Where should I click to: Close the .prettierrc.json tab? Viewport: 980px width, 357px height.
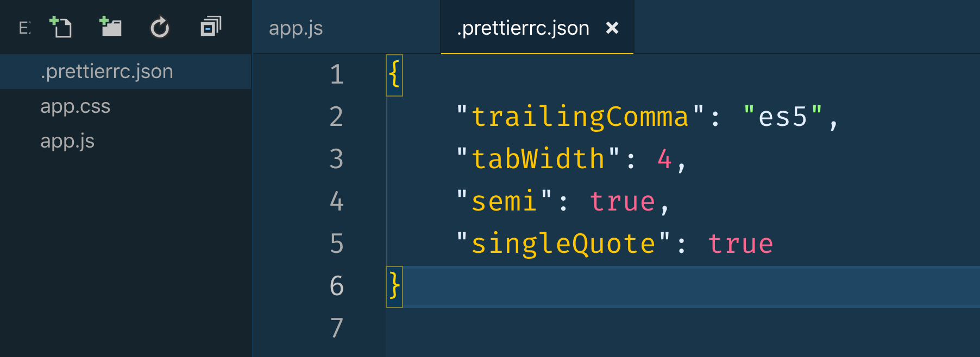[612, 28]
